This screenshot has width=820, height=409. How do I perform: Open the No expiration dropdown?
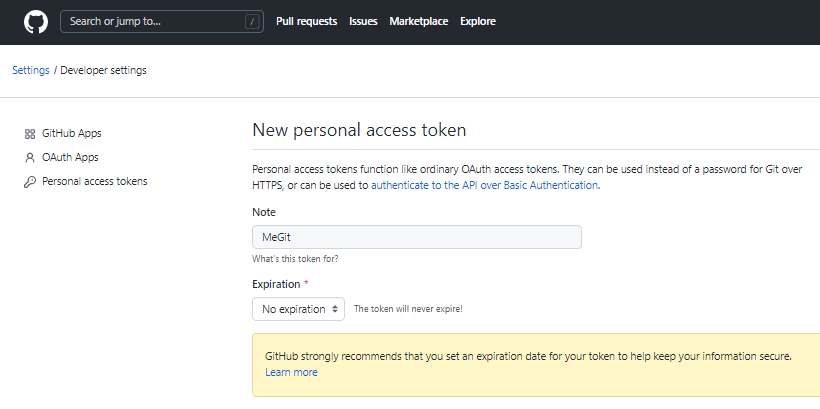299,309
